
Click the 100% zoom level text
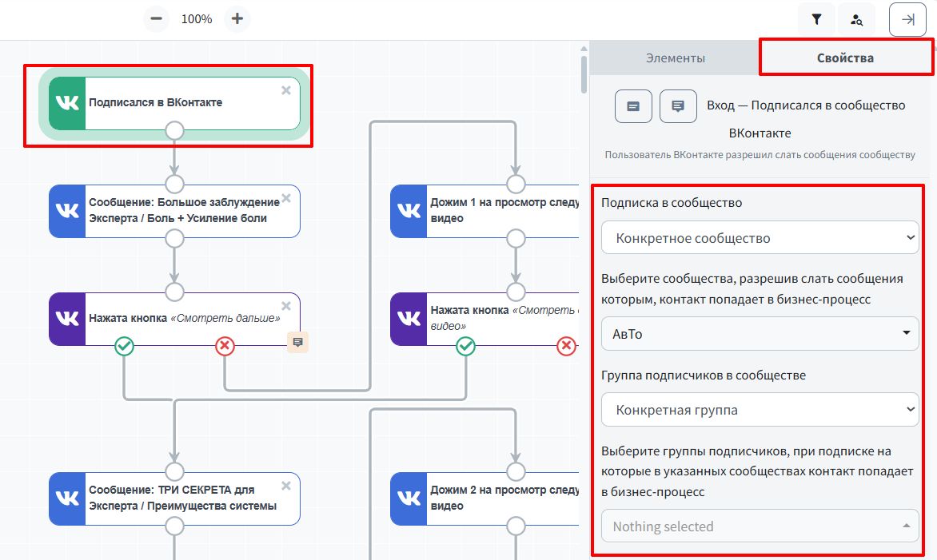tap(197, 19)
